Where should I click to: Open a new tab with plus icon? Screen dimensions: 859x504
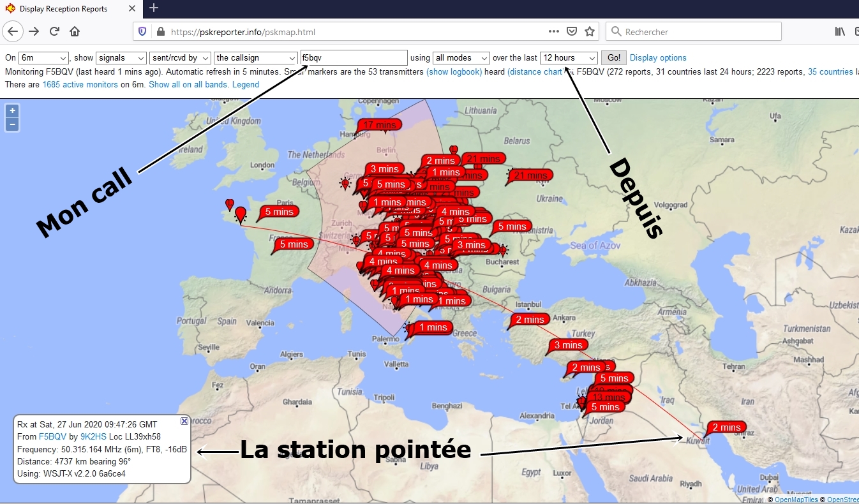pyautogui.click(x=154, y=8)
